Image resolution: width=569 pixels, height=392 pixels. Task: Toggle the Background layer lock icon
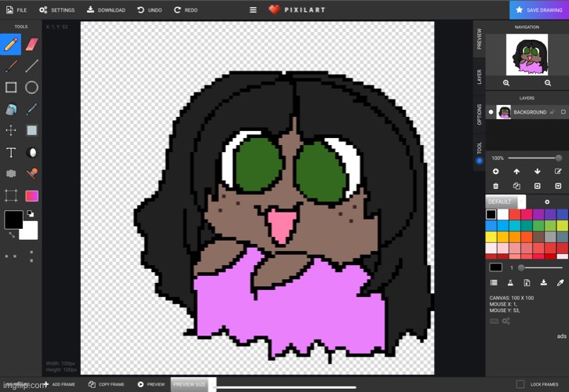tap(553, 112)
